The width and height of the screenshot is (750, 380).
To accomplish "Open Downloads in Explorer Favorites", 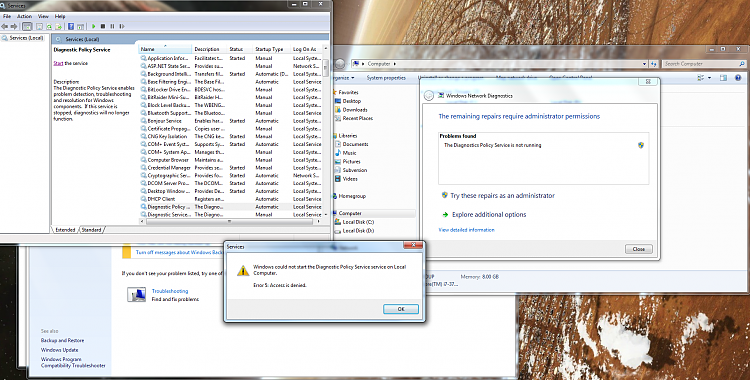I will pyautogui.click(x=351, y=110).
